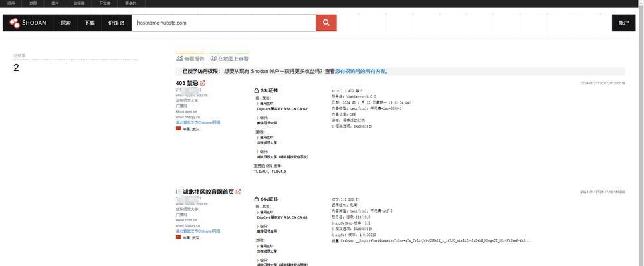
Task: Click www.hbsqjy.cn in the second result
Action: (187, 225)
